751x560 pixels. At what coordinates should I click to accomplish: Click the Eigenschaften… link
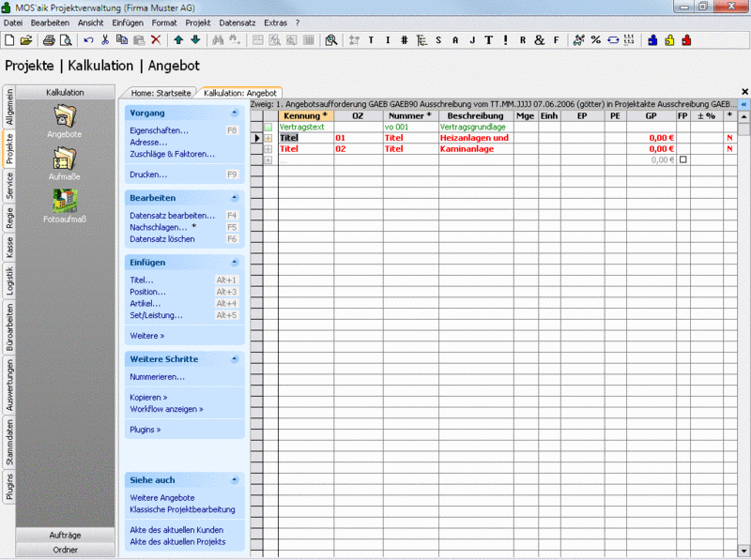tap(159, 130)
